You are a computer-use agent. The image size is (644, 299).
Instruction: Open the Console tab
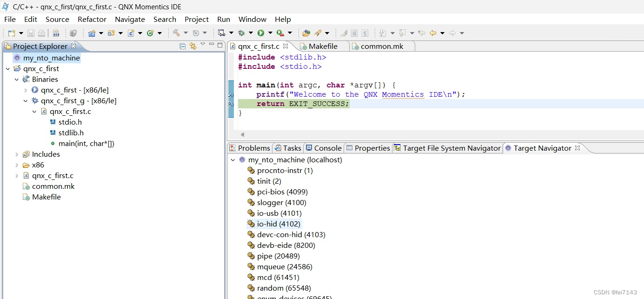pos(324,148)
